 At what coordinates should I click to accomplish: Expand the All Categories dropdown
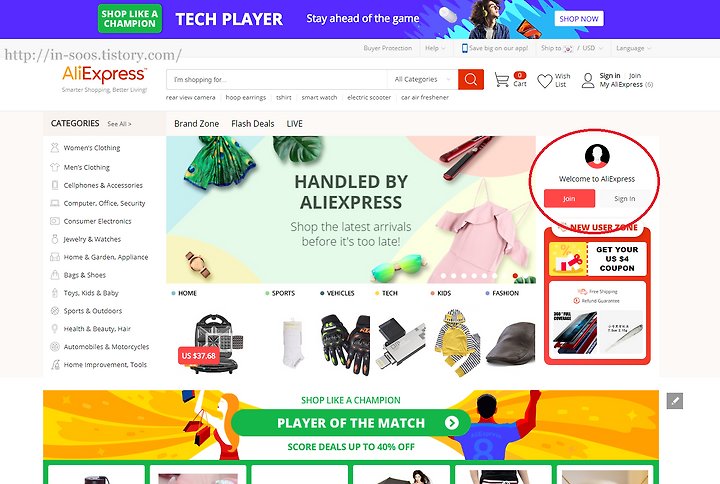point(422,79)
